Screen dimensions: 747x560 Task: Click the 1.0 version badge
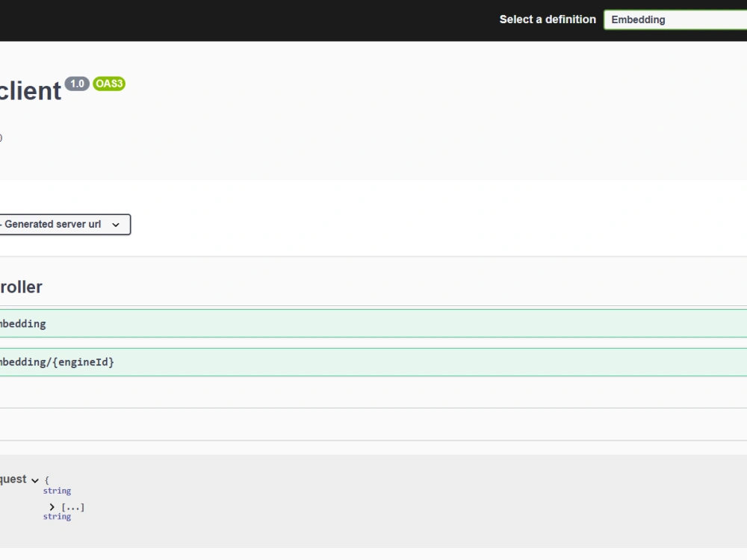pyautogui.click(x=77, y=84)
